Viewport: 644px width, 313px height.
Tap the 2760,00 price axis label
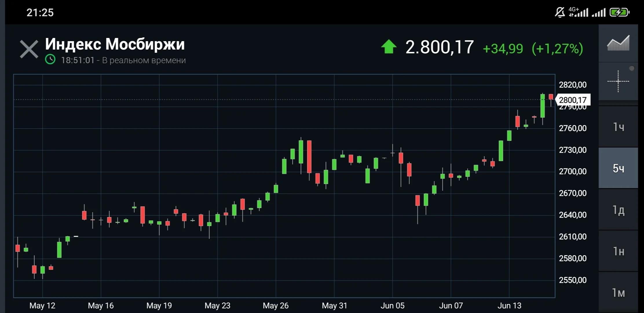(x=572, y=128)
